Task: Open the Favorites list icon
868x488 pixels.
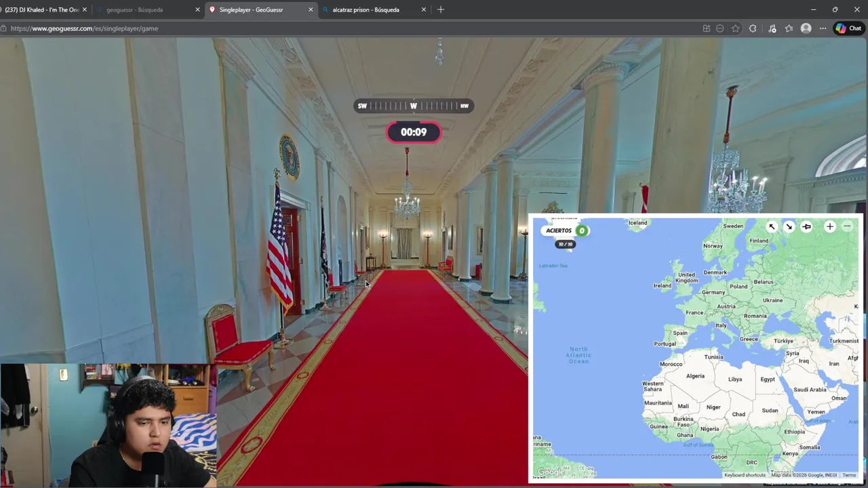Action: click(x=789, y=28)
